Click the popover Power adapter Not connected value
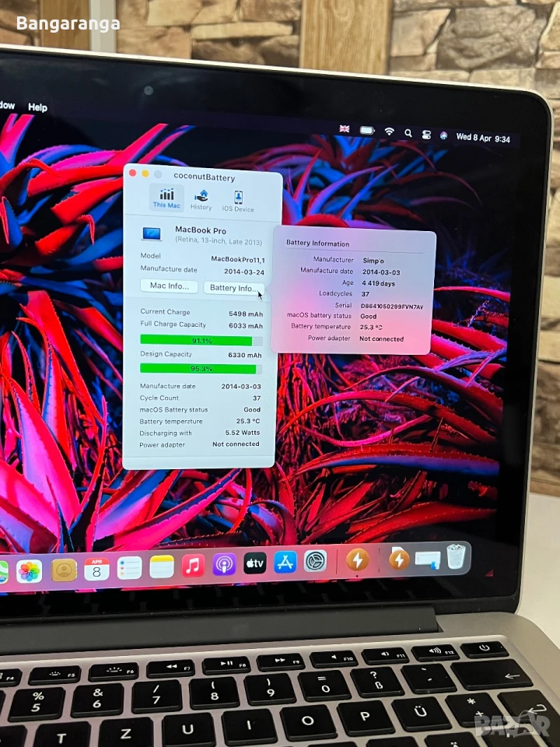This screenshot has height=747, width=560. [x=381, y=339]
